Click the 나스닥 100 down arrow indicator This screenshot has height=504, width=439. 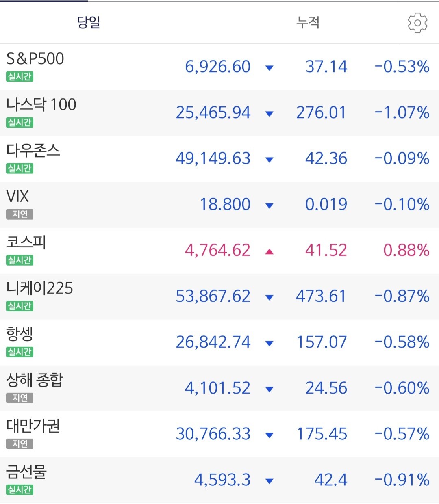(x=269, y=114)
